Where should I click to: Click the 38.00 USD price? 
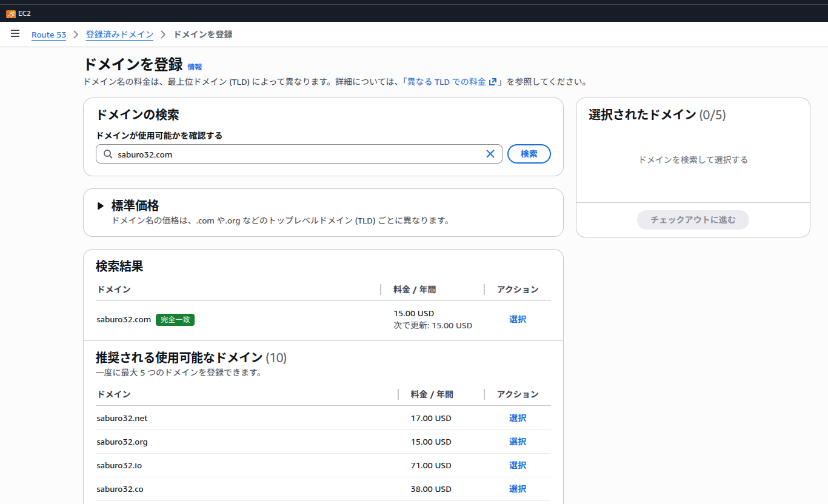pyautogui.click(x=431, y=489)
